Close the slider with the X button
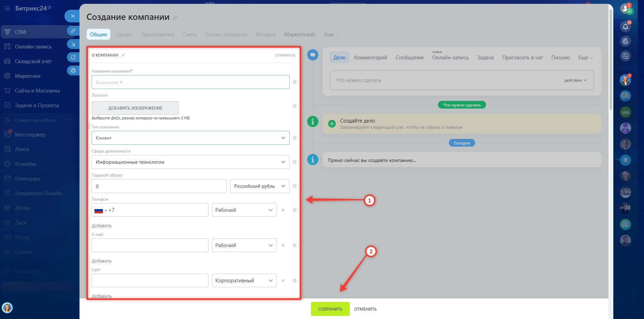Viewport: 644px width, 319px height. click(73, 16)
